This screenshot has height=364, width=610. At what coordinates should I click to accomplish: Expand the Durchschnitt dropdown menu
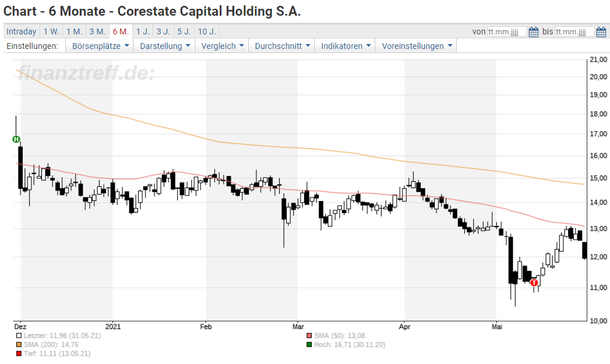point(283,46)
